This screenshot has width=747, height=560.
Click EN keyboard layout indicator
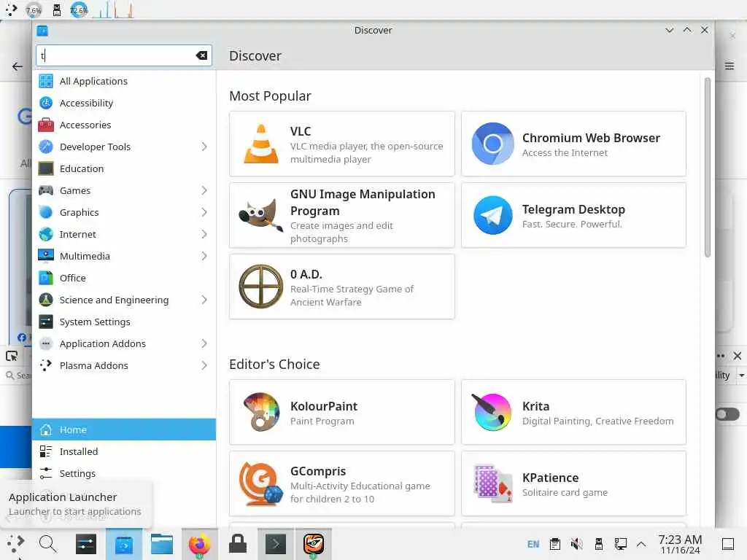pyautogui.click(x=533, y=544)
